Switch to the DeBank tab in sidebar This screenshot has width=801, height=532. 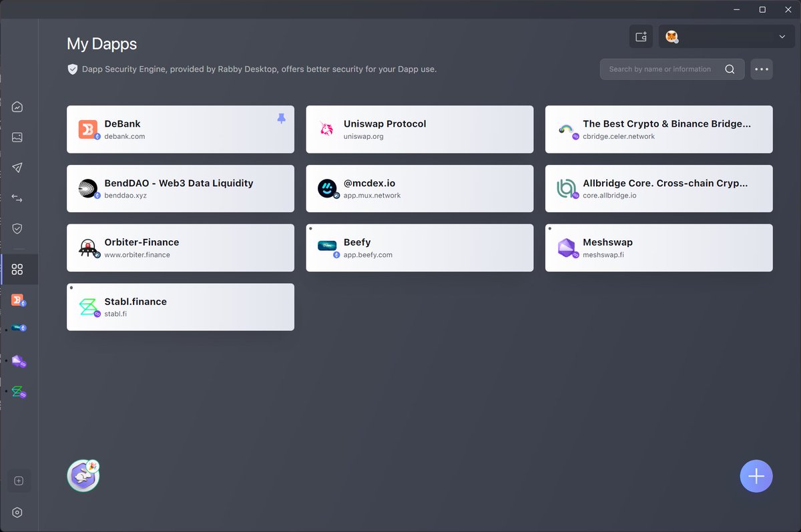point(19,301)
